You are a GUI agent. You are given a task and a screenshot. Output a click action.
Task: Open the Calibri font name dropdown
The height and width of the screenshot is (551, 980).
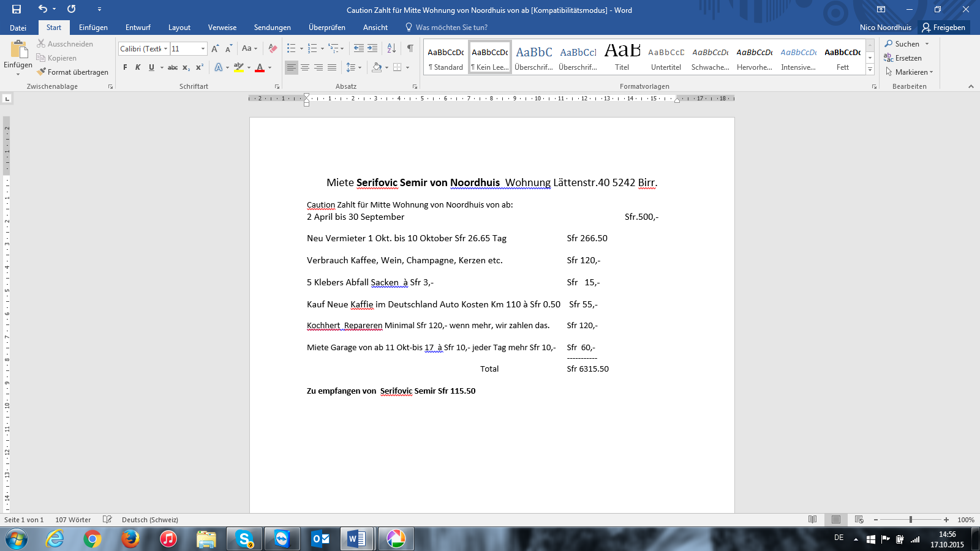coord(165,49)
